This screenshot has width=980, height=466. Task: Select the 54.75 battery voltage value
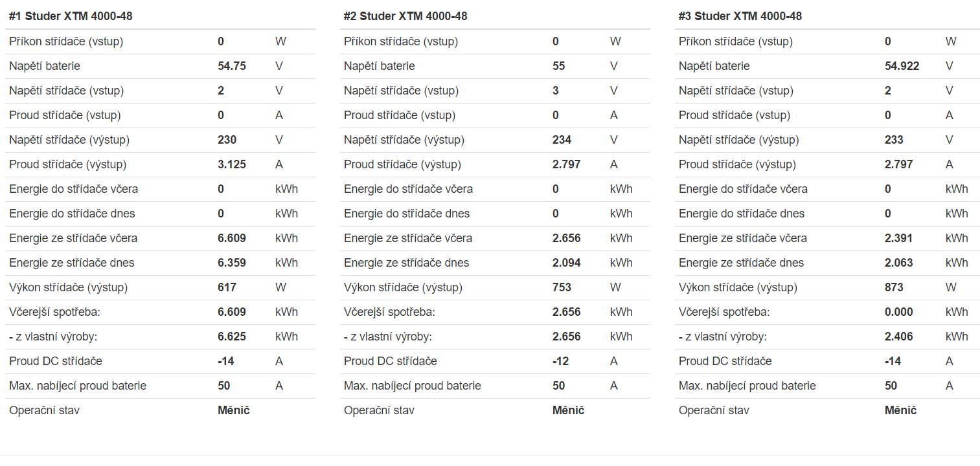pos(232,66)
